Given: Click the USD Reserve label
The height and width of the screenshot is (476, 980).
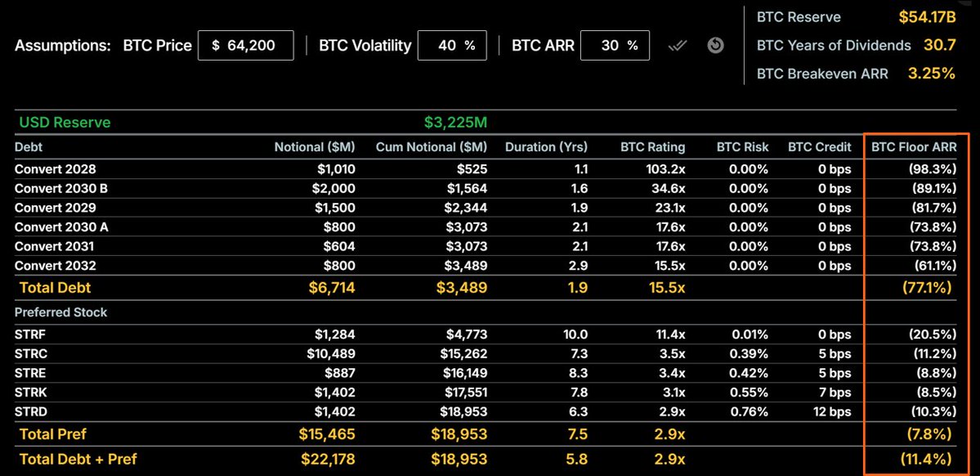Looking at the screenshot, I should point(65,123).
